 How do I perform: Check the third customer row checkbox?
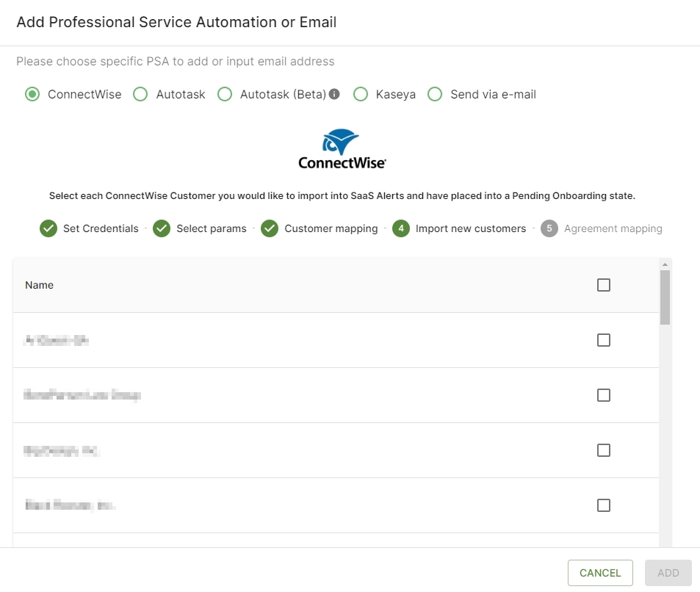604,450
